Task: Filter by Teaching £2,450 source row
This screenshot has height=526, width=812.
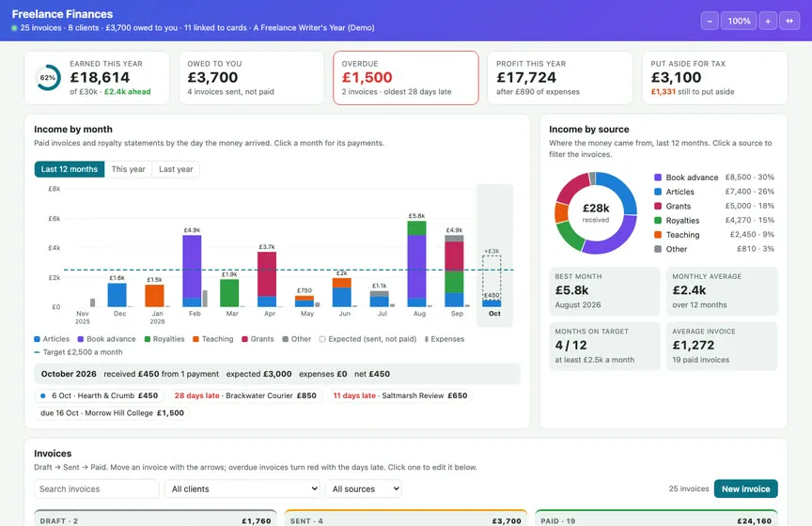Action: pyautogui.click(x=714, y=235)
